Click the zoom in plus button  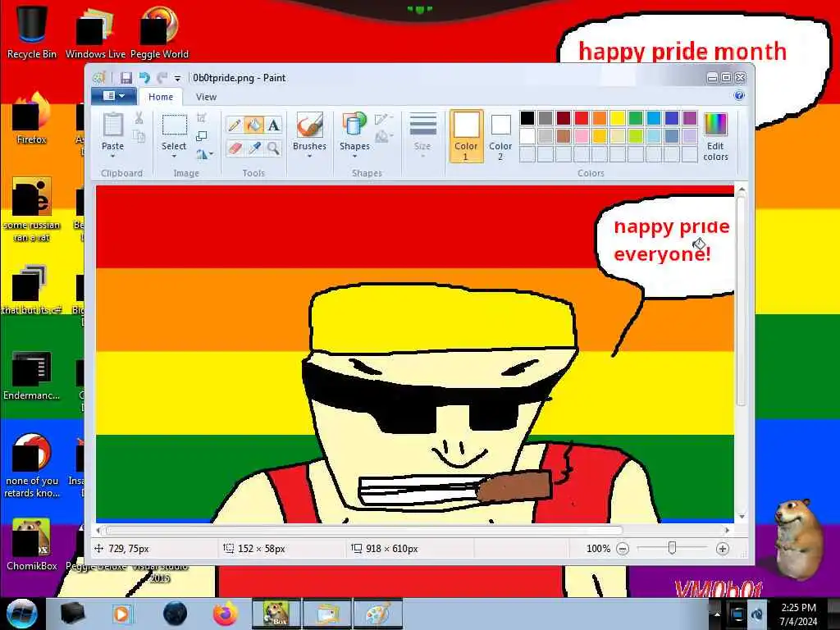tap(722, 549)
